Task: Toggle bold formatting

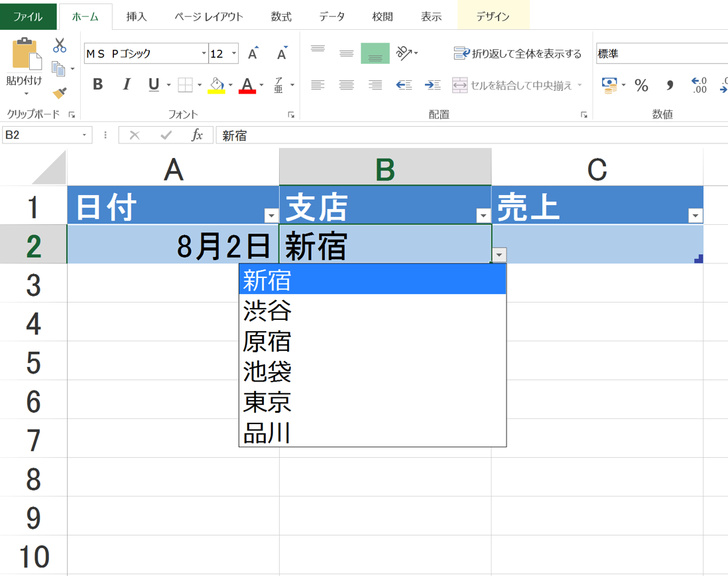Action: click(x=97, y=84)
